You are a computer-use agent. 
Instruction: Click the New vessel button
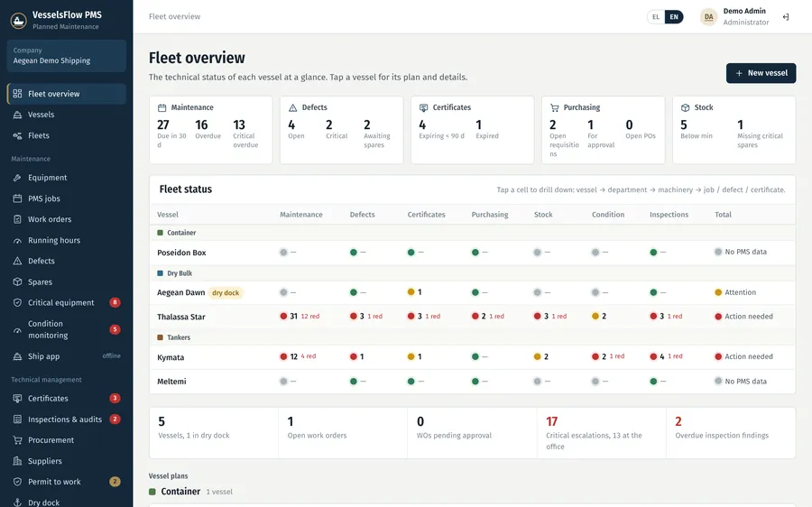[761, 73]
